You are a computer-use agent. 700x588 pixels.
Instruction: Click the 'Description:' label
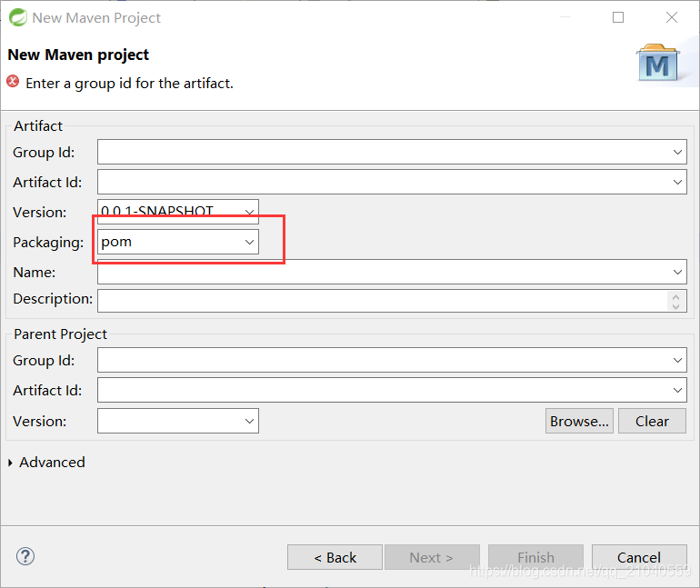(x=53, y=298)
